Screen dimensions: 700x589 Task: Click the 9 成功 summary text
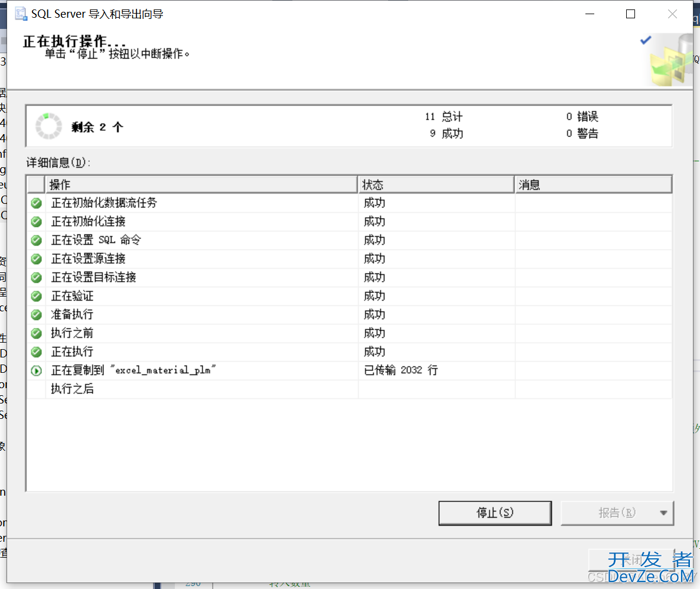point(447,134)
